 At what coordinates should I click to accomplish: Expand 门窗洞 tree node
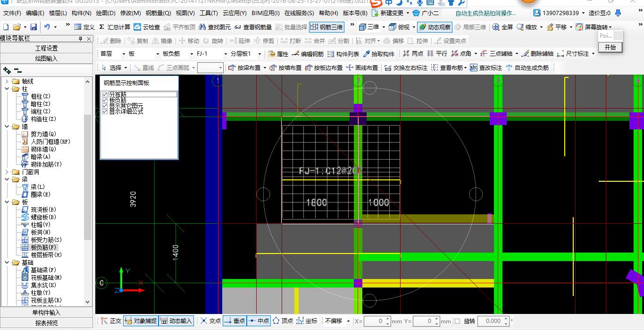point(7,172)
